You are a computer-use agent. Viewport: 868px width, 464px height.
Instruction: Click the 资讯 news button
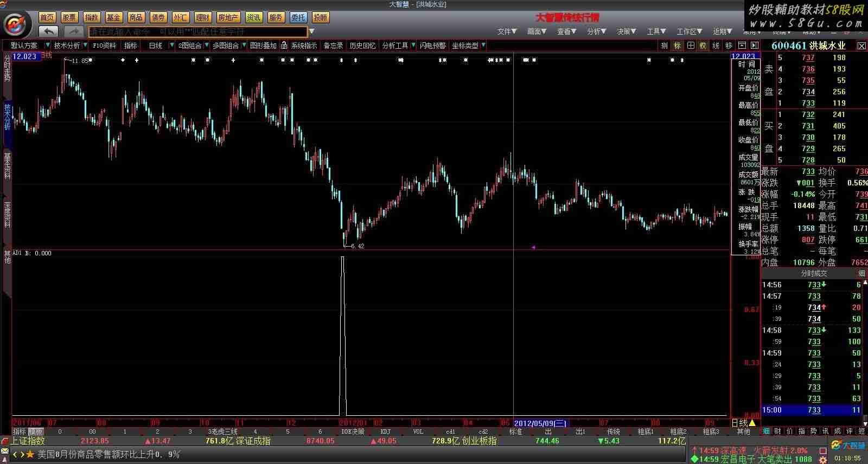coord(253,17)
